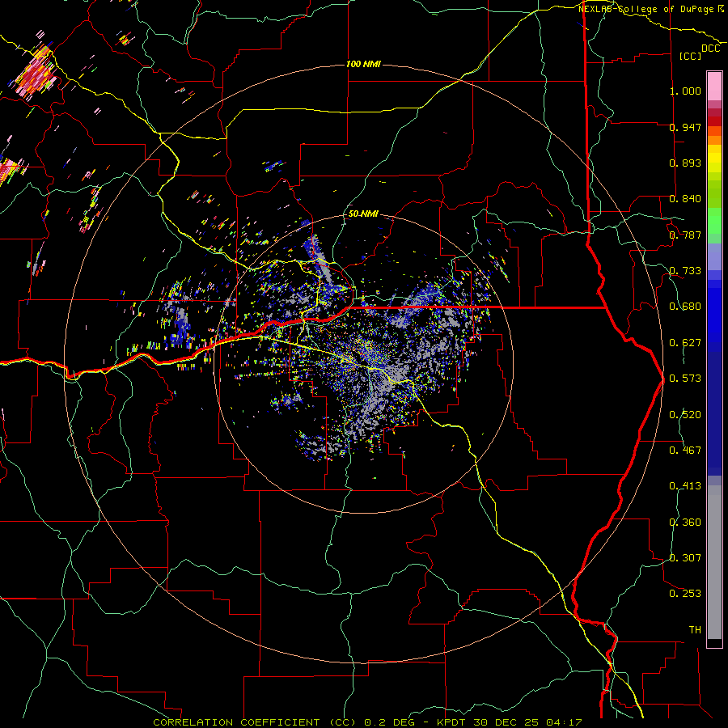
Task: Click the 04:17 timestamp
Action: 564,722
